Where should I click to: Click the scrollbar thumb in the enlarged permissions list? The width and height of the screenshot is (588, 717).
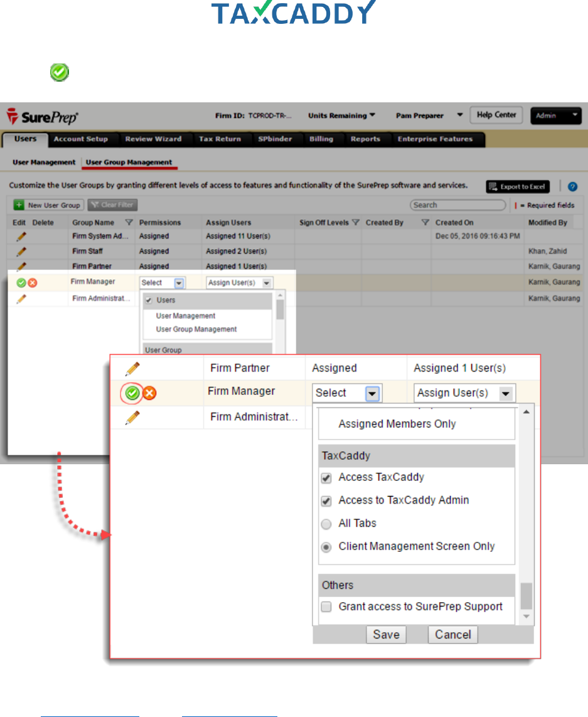(x=527, y=596)
